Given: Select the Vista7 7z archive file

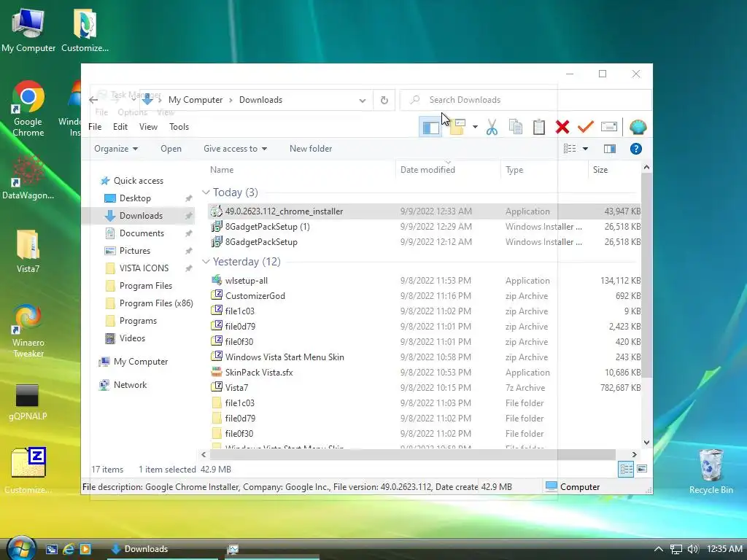Looking at the screenshot, I should click(x=236, y=388).
